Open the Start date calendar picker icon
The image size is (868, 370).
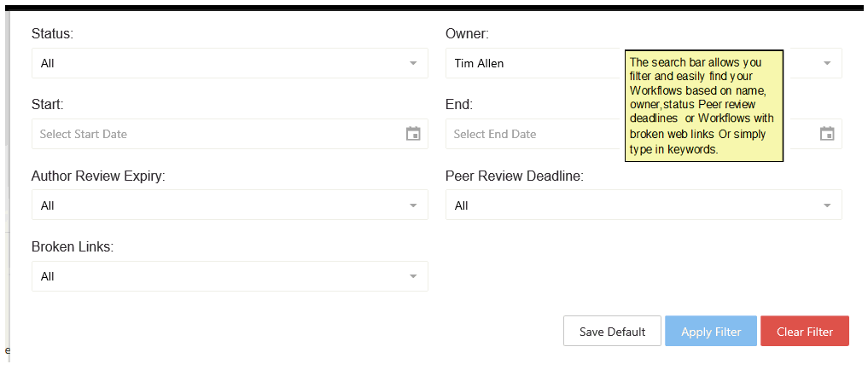[x=413, y=134]
